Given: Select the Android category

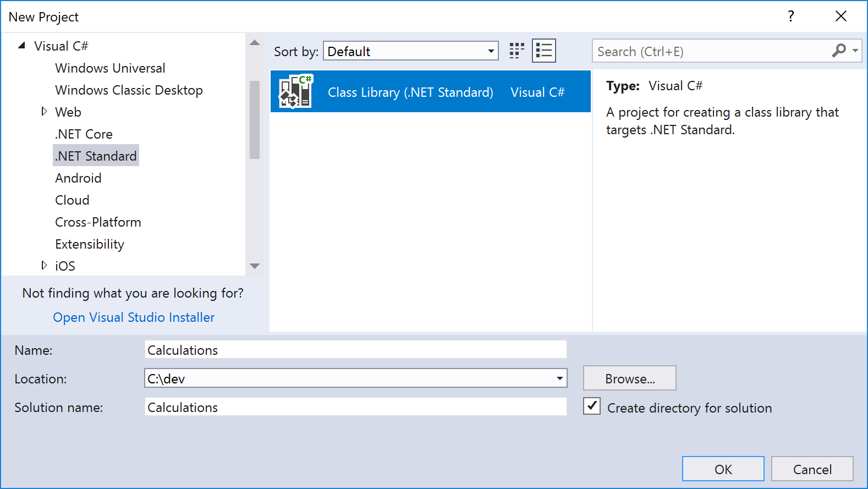Looking at the screenshot, I should coord(78,178).
